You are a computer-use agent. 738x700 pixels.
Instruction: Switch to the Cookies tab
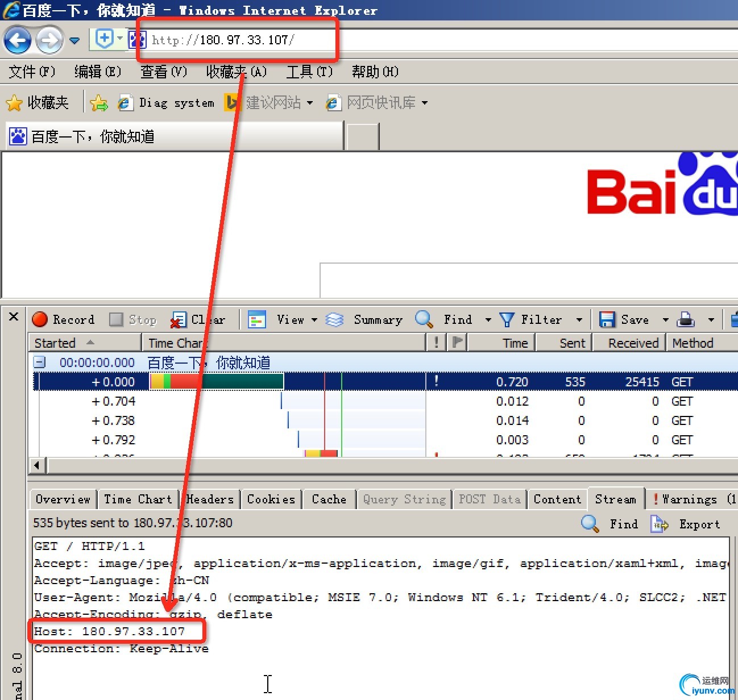271,499
